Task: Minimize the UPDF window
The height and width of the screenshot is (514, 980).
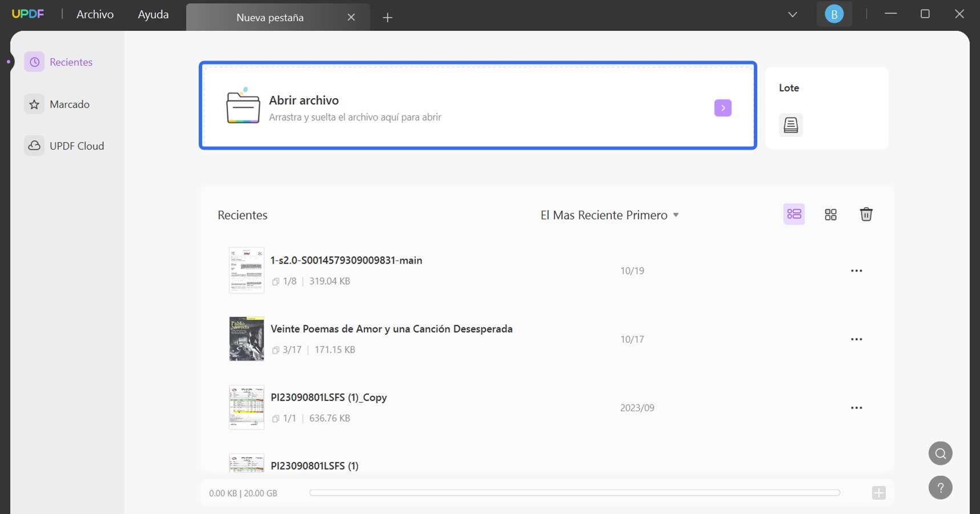Action: click(891, 14)
